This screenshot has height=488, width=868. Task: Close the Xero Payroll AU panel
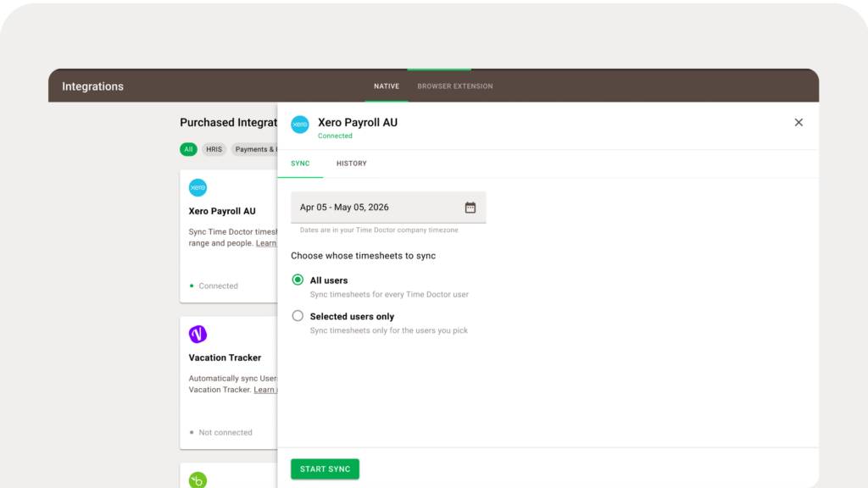(798, 122)
